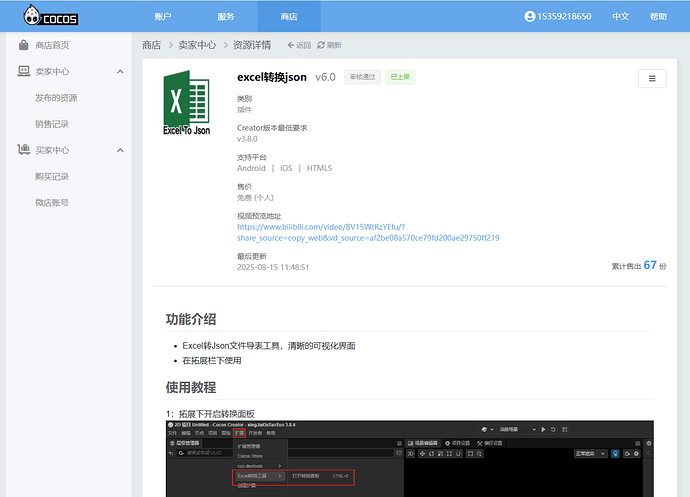Click the HTML5 platform text
The image size is (690, 497).
319,168
